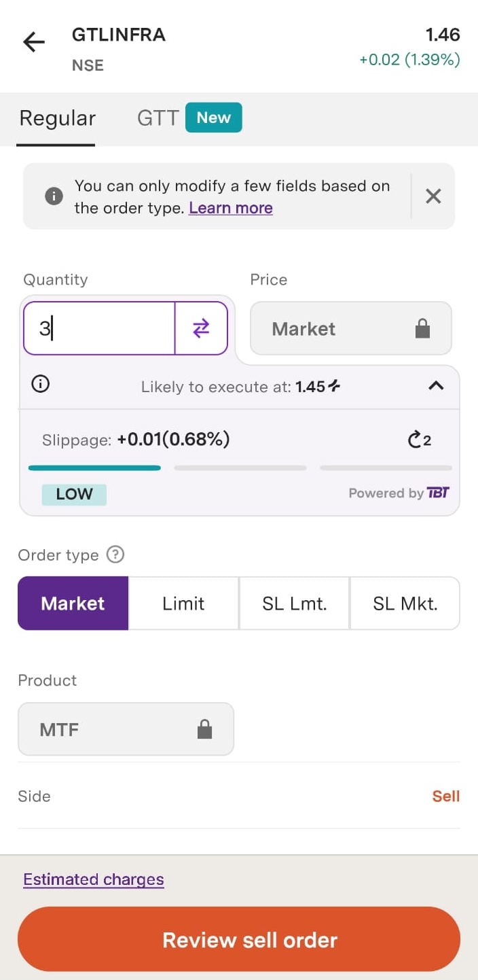Tap the info icon beside execution estimate
The image size is (478, 980).
point(41,385)
